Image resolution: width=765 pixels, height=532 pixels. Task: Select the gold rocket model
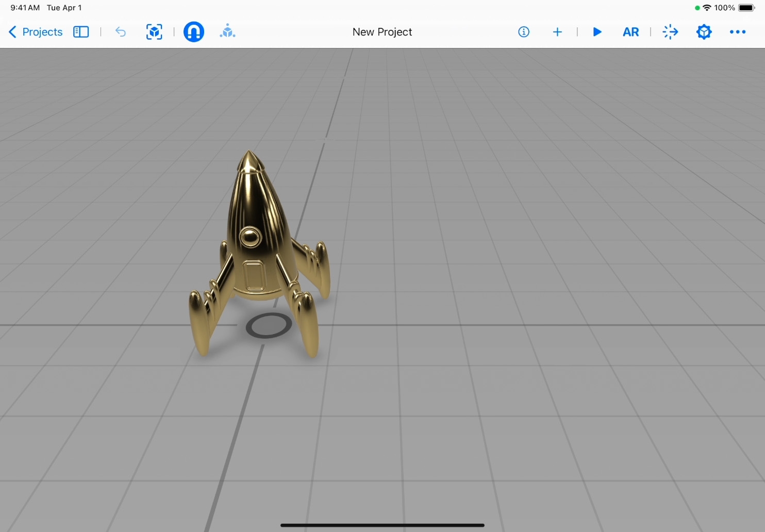255,232
